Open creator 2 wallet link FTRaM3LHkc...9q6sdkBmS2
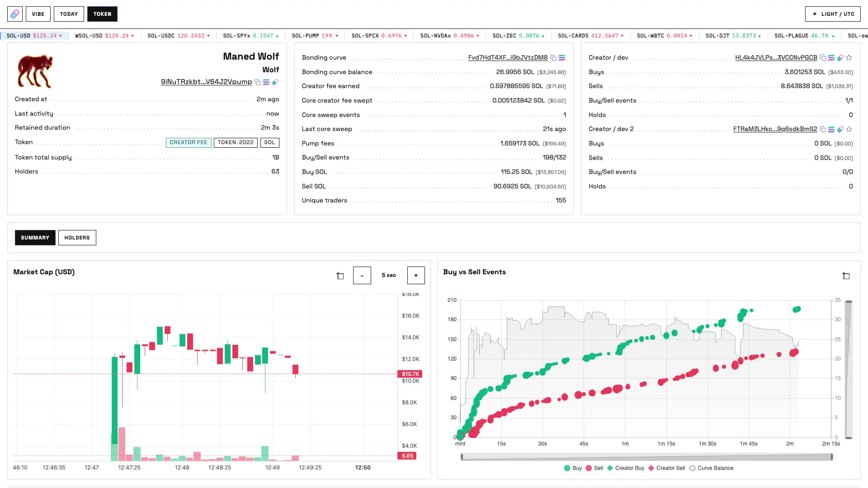Viewport: 868px width, 488px height. pos(775,129)
